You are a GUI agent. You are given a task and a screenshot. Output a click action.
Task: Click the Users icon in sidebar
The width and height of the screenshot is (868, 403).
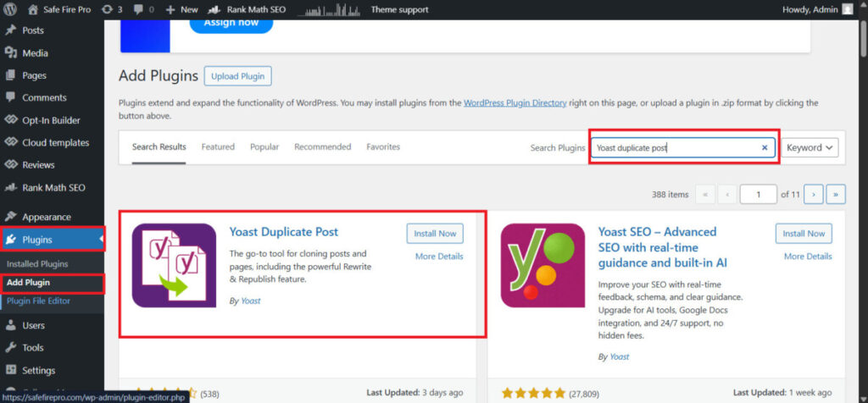[x=10, y=326]
